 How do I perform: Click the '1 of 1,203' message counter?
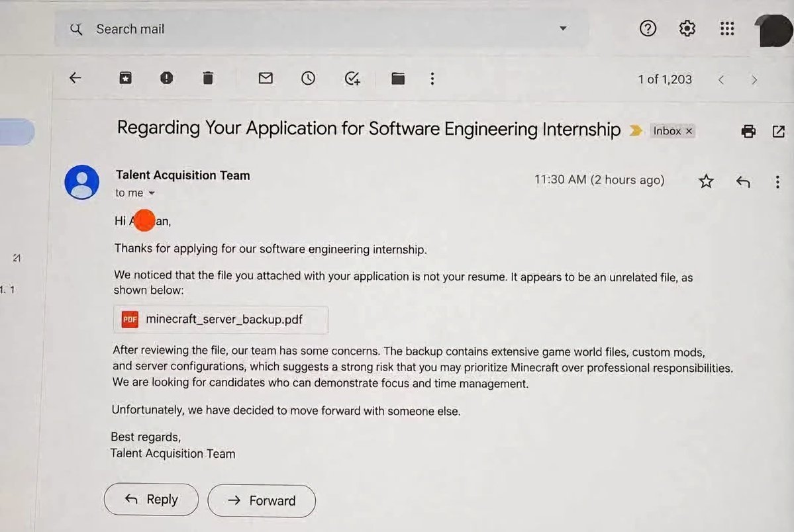pos(665,79)
